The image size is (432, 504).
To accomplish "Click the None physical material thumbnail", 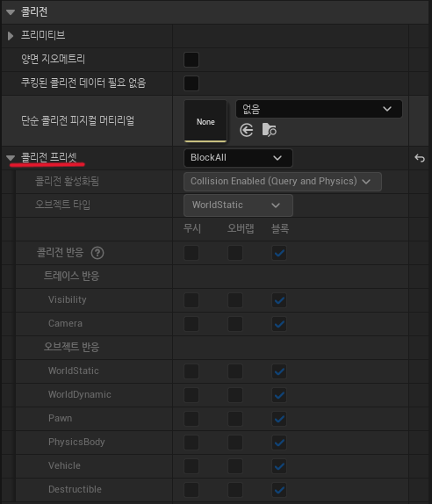I will point(205,121).
